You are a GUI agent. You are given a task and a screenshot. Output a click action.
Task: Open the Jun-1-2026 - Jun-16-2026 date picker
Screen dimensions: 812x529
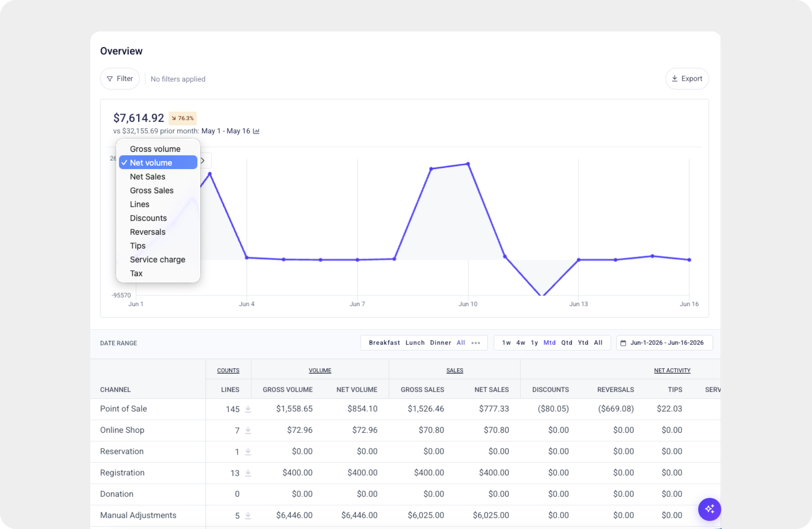pos(664,343)
